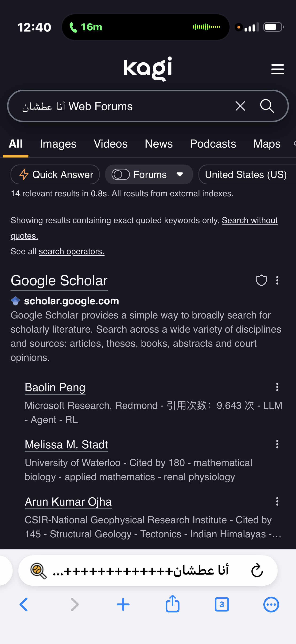Tap the magnifying glass search icon

[267, 106]
